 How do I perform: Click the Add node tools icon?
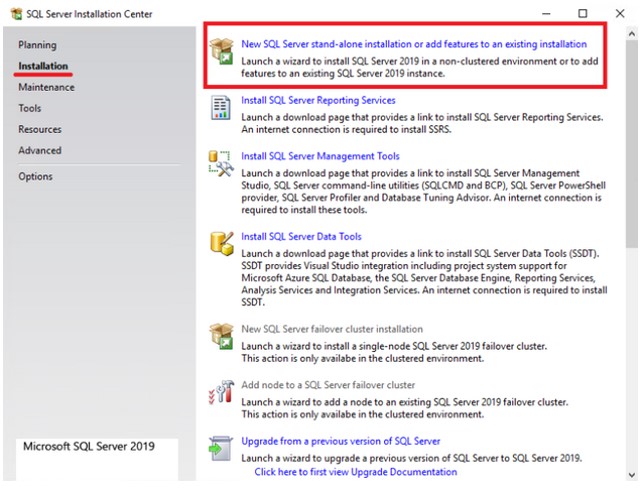click(x=221, y=392)
